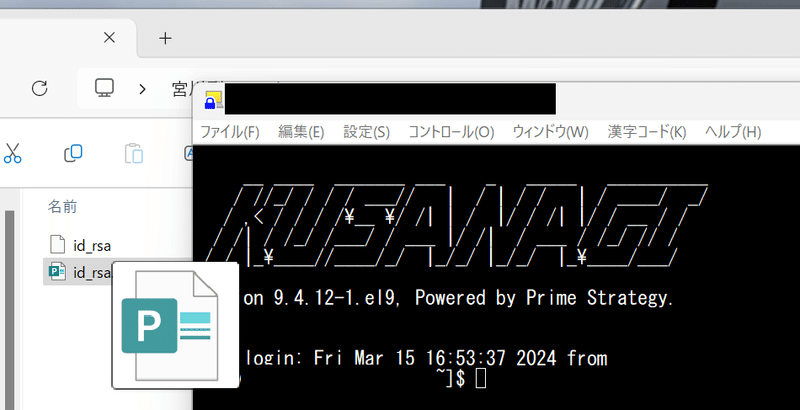Close the Explorer tab with the X

[109, 37]
